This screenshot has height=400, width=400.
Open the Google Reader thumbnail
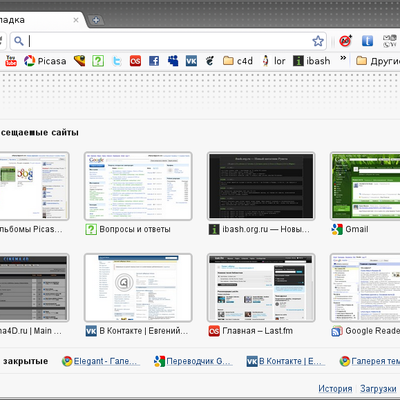click(x=365, y=288)
